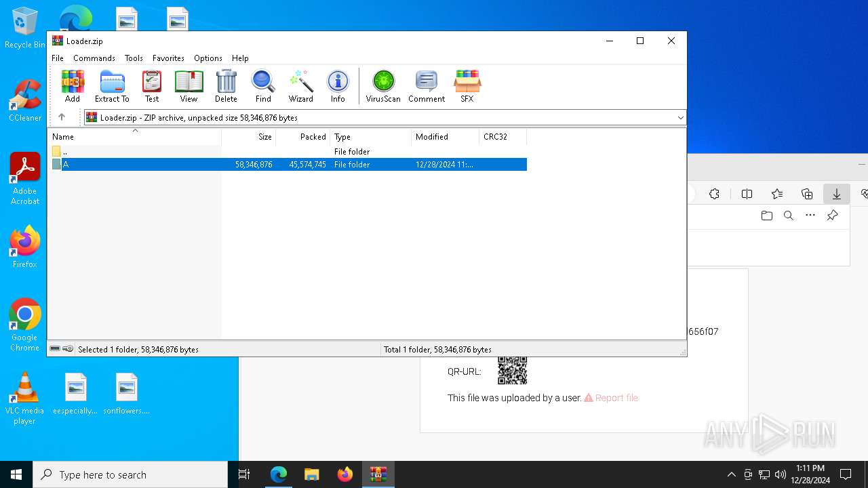Click the 58,346,876 size cell
The width and height of the screenshot is (868, 488).
coord(254,165)
